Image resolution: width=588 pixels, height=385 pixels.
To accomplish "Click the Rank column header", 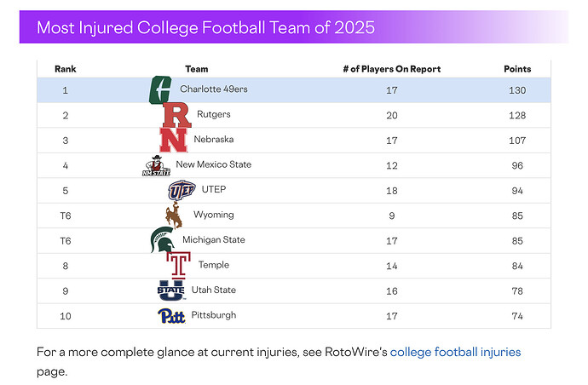I will click(66, 69).
